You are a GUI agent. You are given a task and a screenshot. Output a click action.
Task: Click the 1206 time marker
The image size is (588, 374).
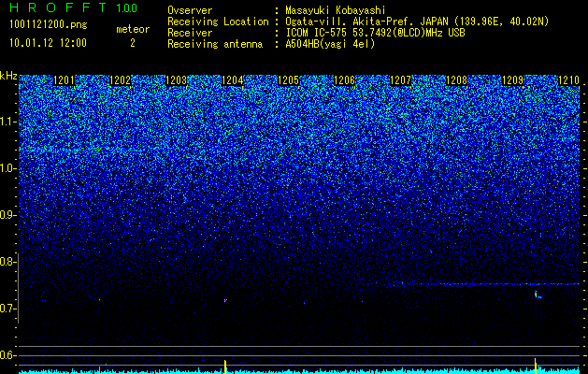[x=344, y=80]
